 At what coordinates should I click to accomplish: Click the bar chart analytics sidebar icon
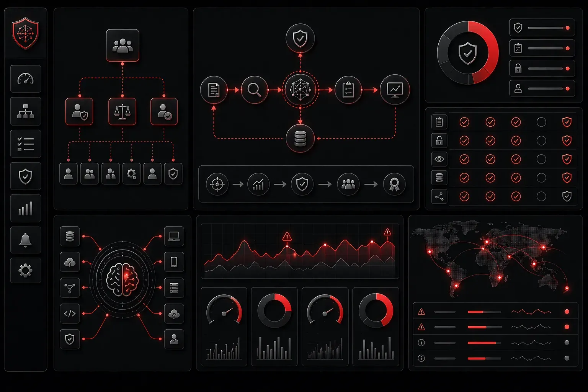click(26, 209)
